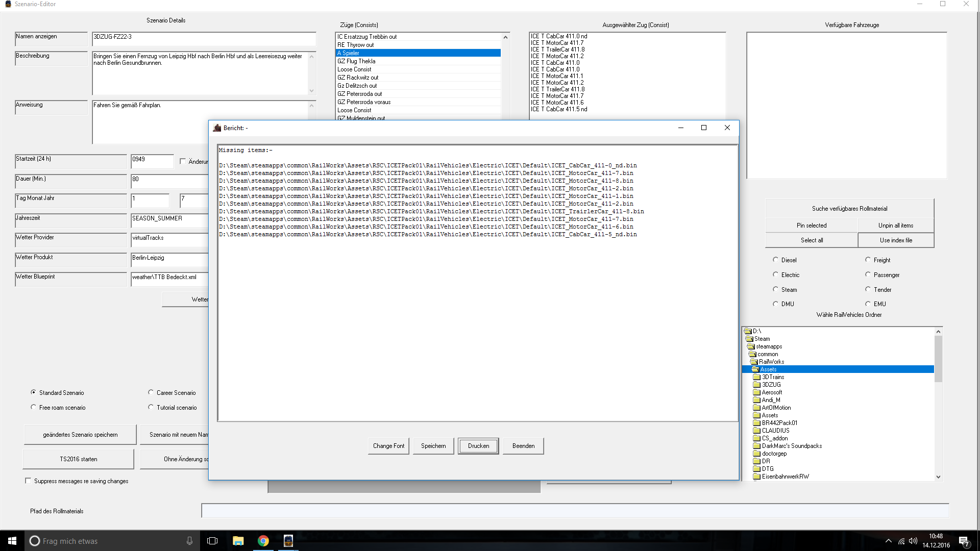Open File Explorer from taskbar
This screenshot has width=980, height=551.
(x=238, y=541)
